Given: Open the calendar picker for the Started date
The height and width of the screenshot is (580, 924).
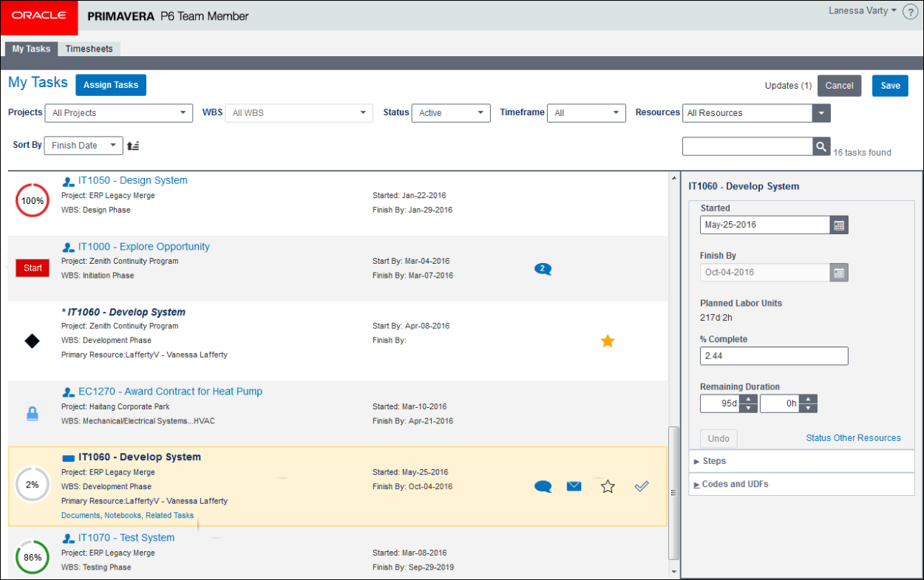Looking at the screenshot, I should (838, 225).
